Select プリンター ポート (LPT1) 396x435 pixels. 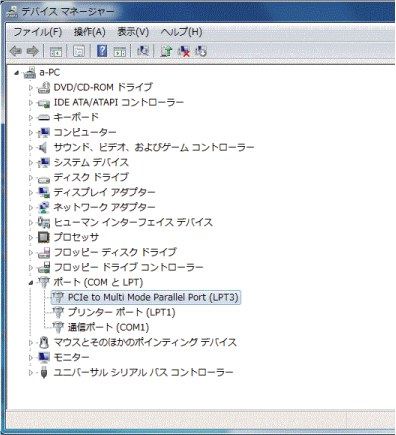point(121,312)
